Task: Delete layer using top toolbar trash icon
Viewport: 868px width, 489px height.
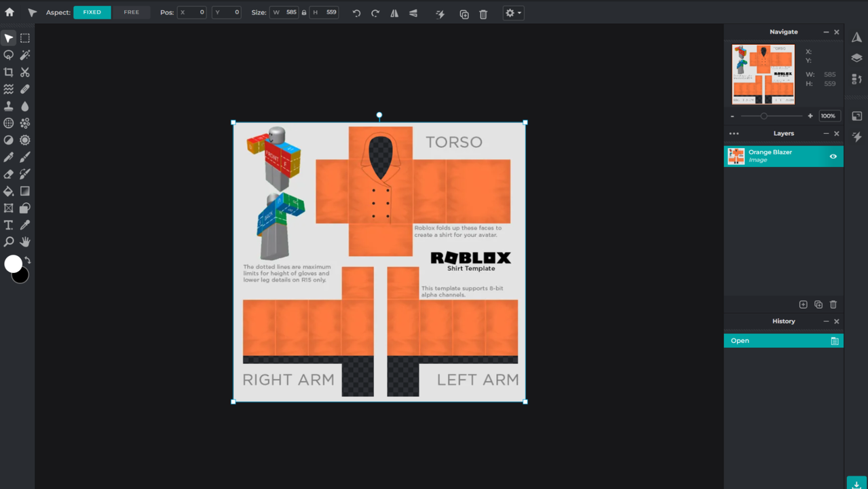Action: [x=483, y=14]
